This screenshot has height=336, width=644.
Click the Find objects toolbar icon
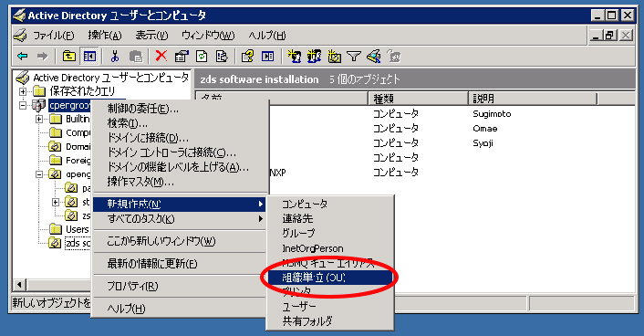[x=374, y=56]
